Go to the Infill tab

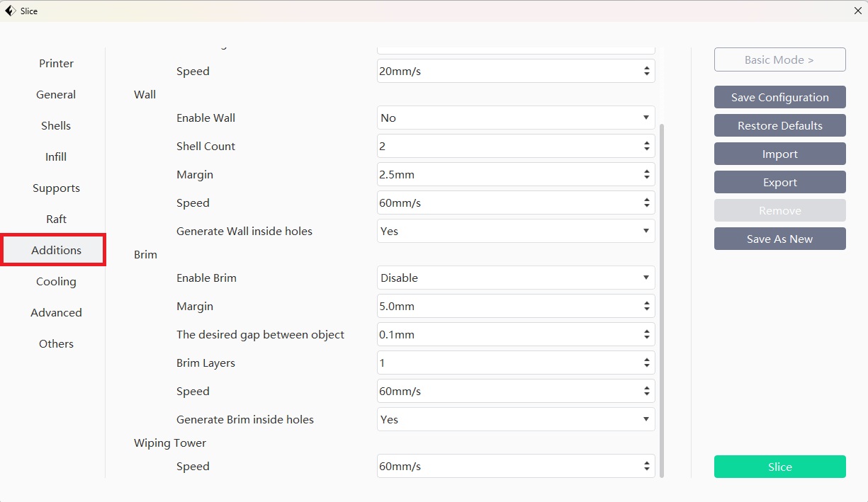click(x=56, y=156)
